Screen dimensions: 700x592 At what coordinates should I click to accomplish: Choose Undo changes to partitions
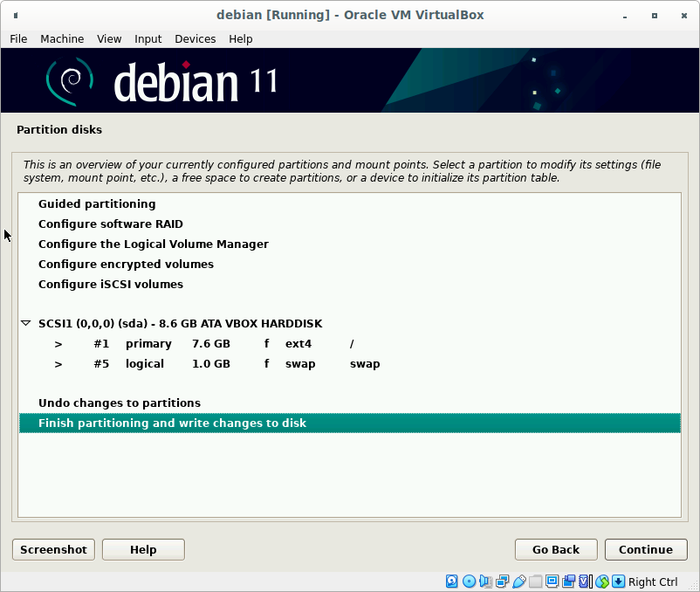tap(120, 403)
